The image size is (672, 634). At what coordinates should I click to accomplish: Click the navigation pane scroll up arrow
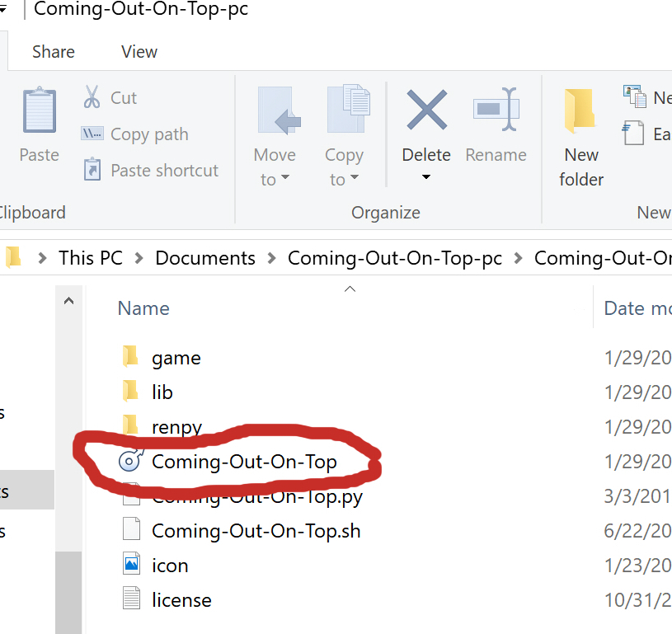[69, 302]
